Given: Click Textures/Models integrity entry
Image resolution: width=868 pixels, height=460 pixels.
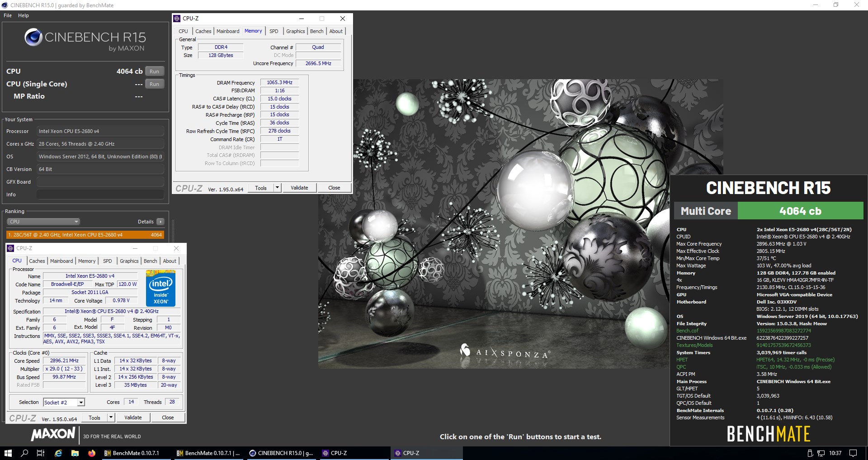Looking at the screenshot, I should pyautogui.click(x=694, y=345).
